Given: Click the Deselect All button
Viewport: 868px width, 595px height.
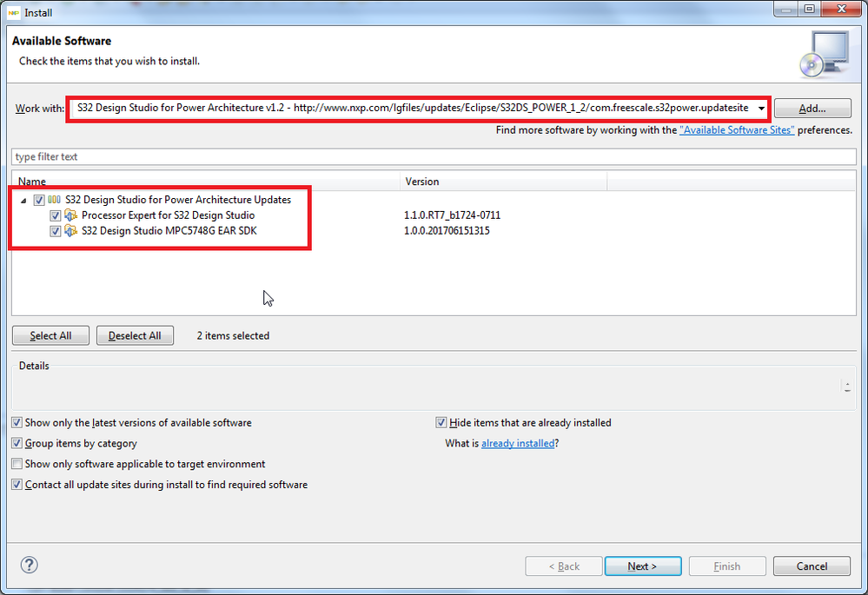Looking at the screenshot, I should pos(135,335).
